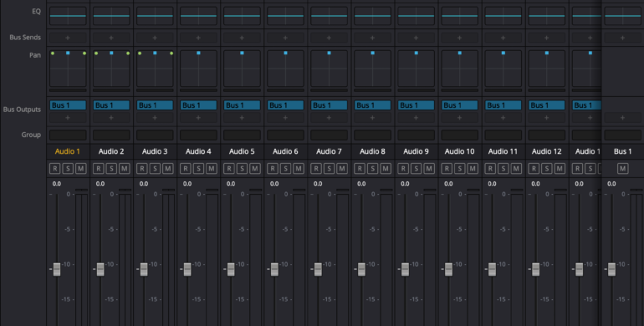Mute the Audio 1 track
Image resolution: width=644 pixels, height=326 pixels.
pos(81,168)
